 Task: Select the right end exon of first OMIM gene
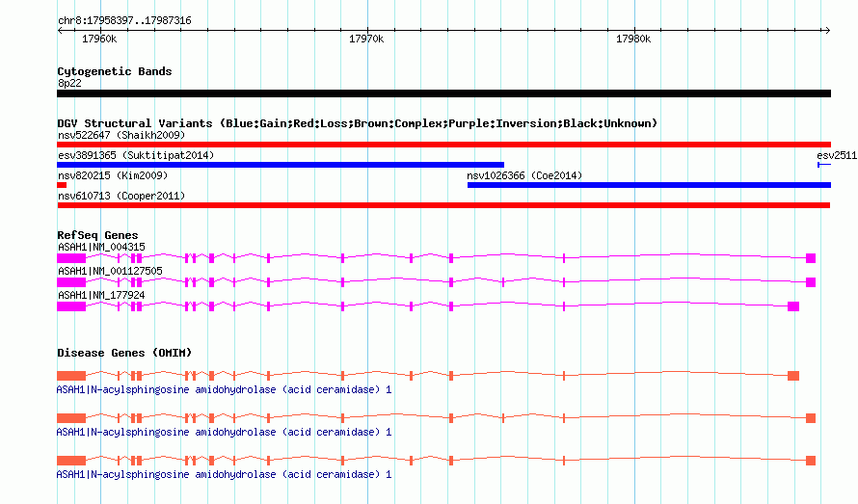pyautogui.click(x=793, y=376)
